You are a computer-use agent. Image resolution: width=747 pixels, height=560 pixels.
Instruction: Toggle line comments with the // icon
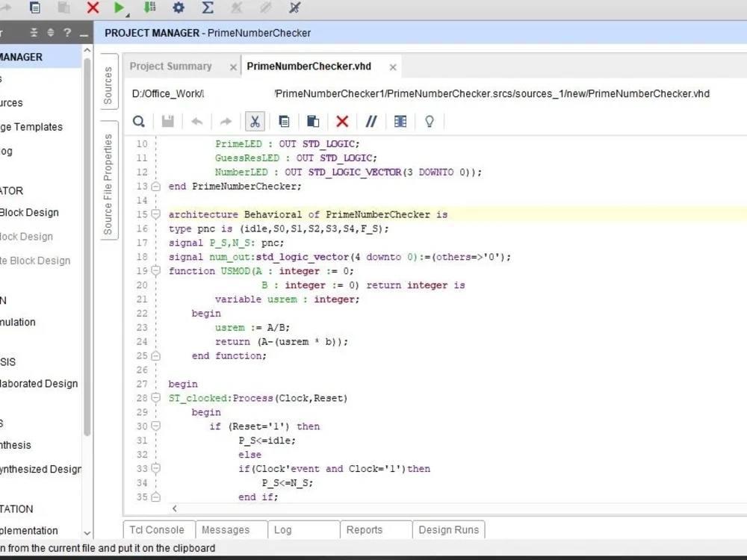[x=371, y=122]
